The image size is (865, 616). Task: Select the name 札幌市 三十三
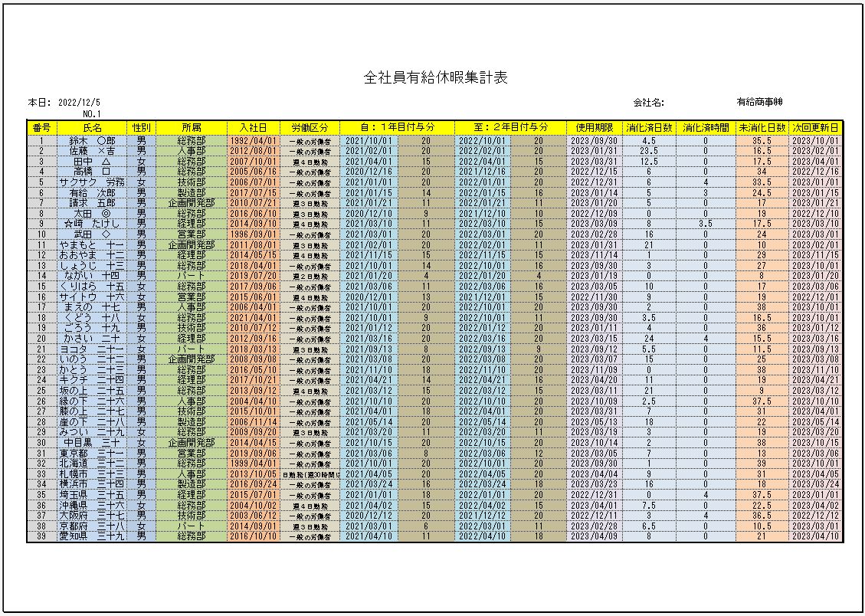coord(92,473)
